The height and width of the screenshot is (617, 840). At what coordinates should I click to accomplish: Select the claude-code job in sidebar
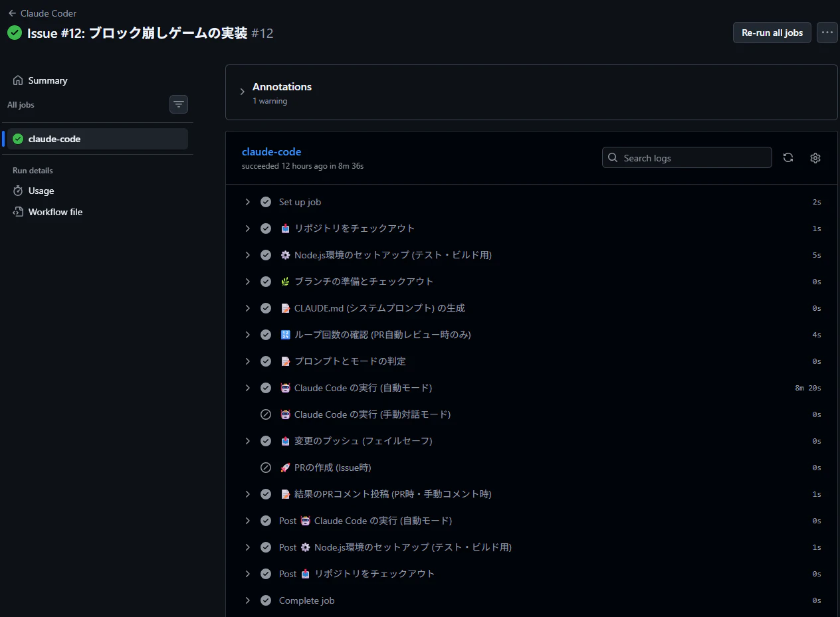pos(98,139)
